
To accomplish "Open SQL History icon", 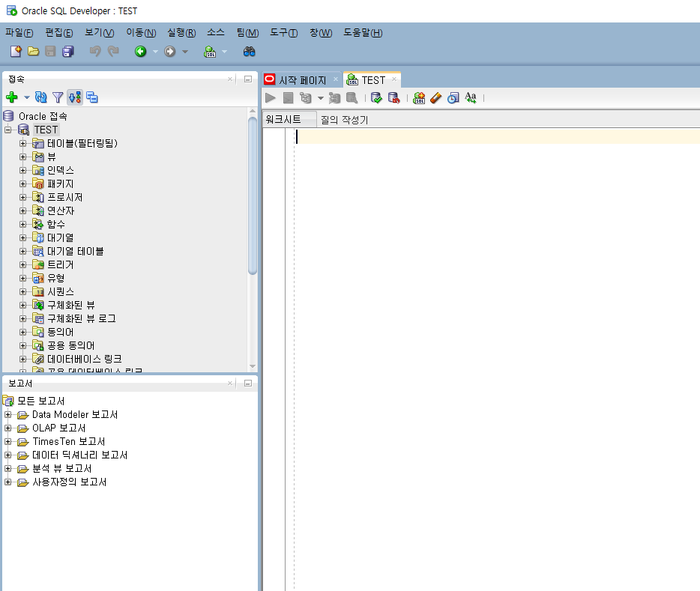I will 453,97.
